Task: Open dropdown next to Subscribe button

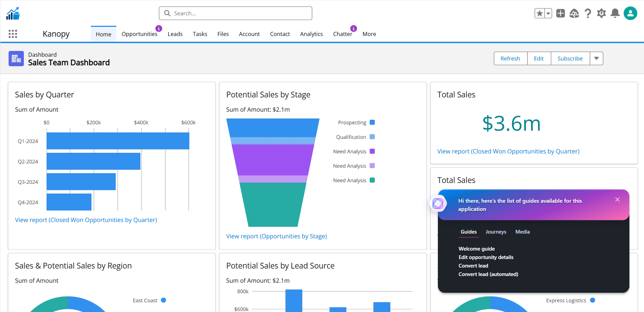Action: tap(596, 58)
